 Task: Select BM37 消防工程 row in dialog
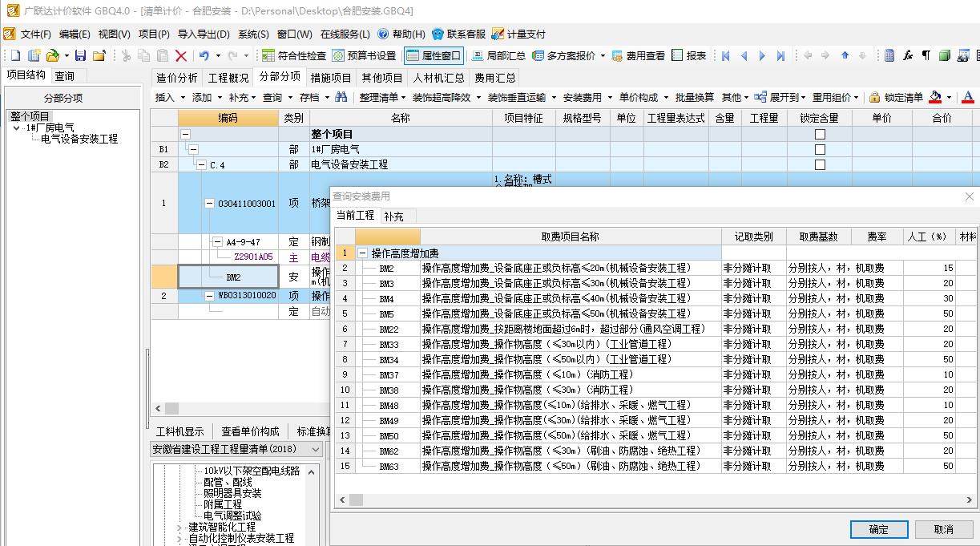[x=657, y=374]
